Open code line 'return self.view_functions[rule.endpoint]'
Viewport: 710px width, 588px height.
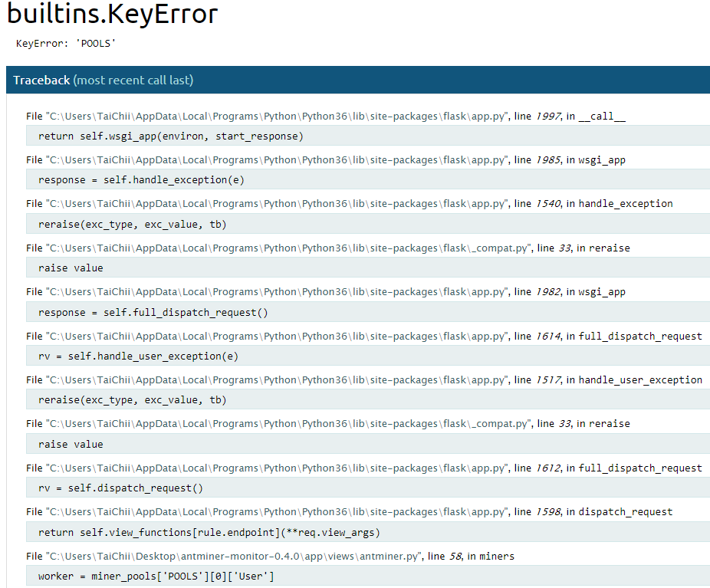368,532
